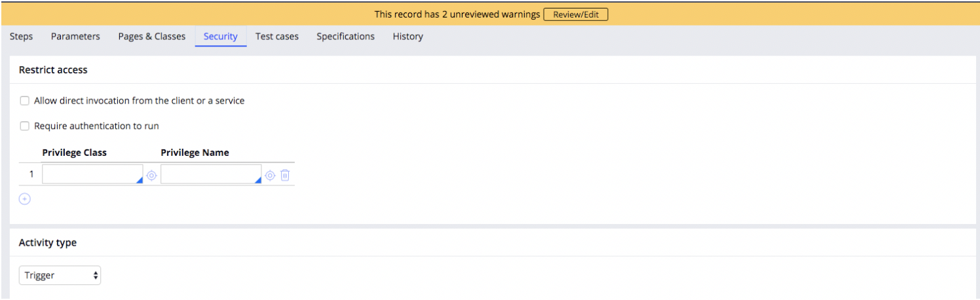The image size is (980, 300).
Task: Check Require authentication to run
Action: click(x=24, y=126)
